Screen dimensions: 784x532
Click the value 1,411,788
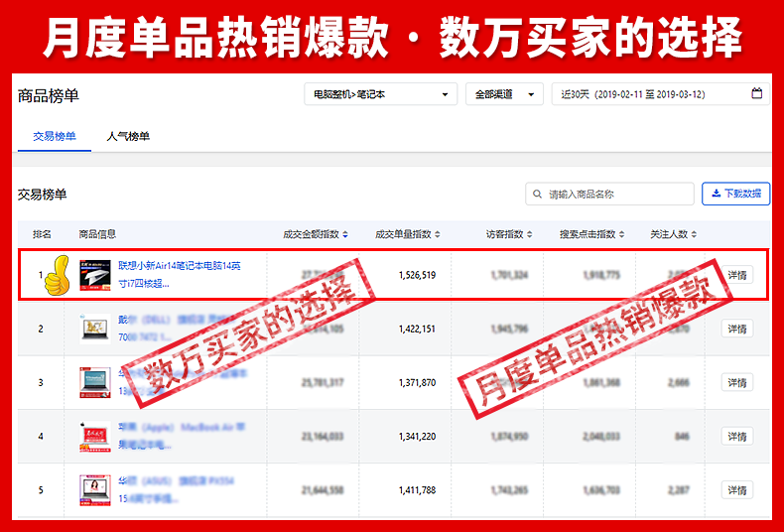coord(417,490)
